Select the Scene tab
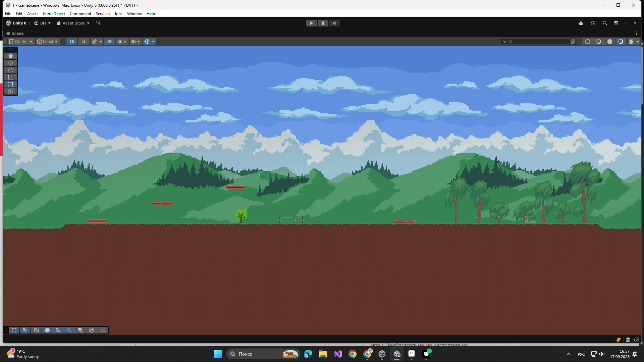The image size is (644, 362). [x=15, y=34]
